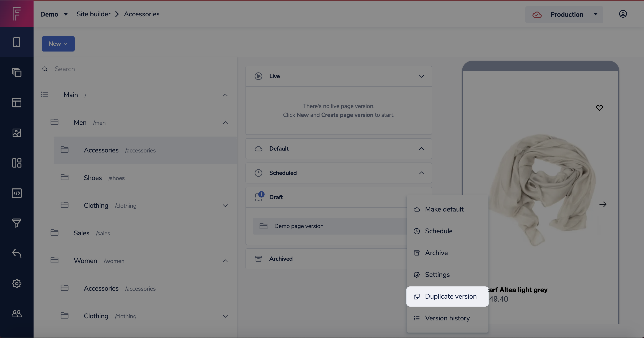Select Men Accessories tree item
The image size is (644, 338).
point(145,150)
